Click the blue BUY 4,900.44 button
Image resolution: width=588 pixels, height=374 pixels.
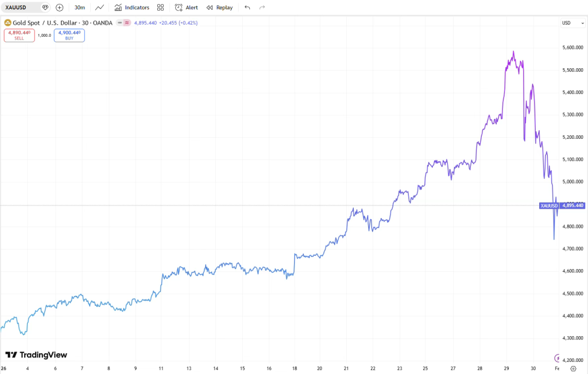click(69, 35)
